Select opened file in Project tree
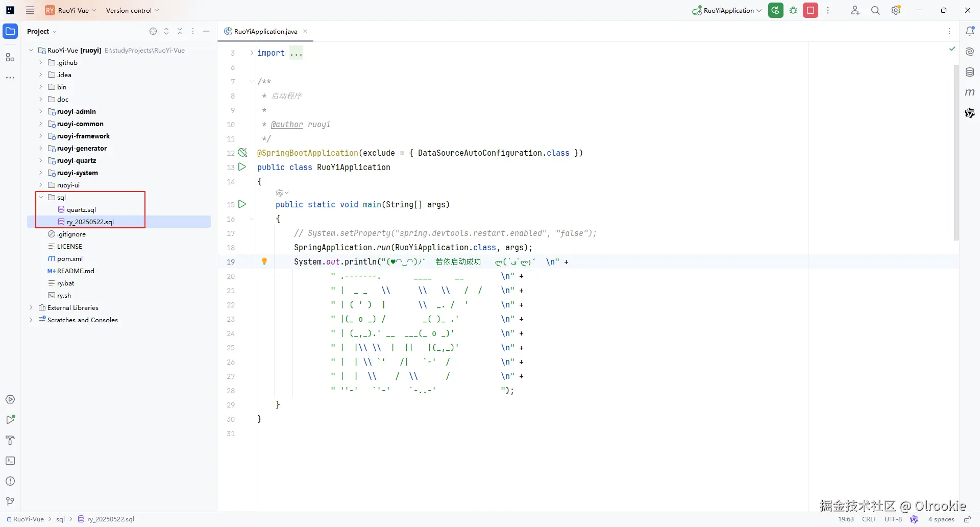 click(x=153, y=31)
